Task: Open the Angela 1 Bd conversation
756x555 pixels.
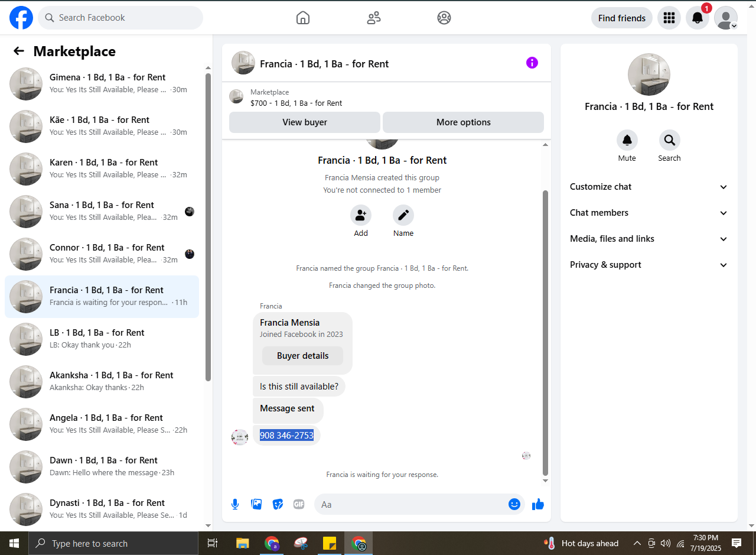Action: coord(102,424)
